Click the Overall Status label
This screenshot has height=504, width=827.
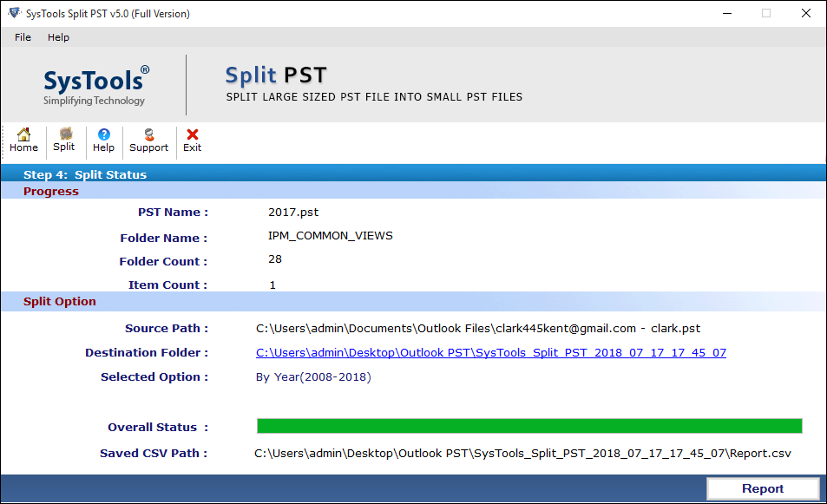(x=158, y=427)
